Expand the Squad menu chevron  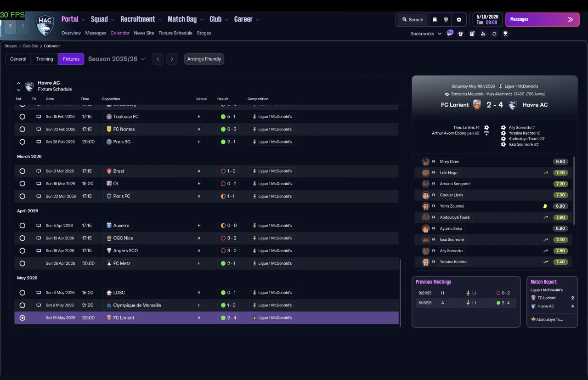coord(113,20)
